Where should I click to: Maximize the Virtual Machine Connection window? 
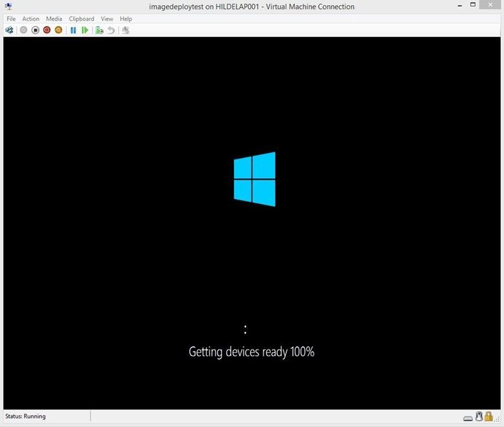coord(473,5)
